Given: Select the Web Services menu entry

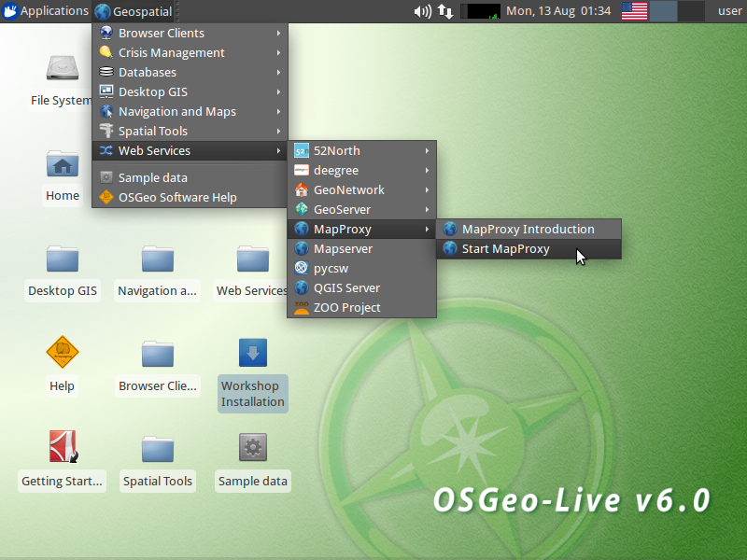Looking at the screenshot, I should 190,151.
